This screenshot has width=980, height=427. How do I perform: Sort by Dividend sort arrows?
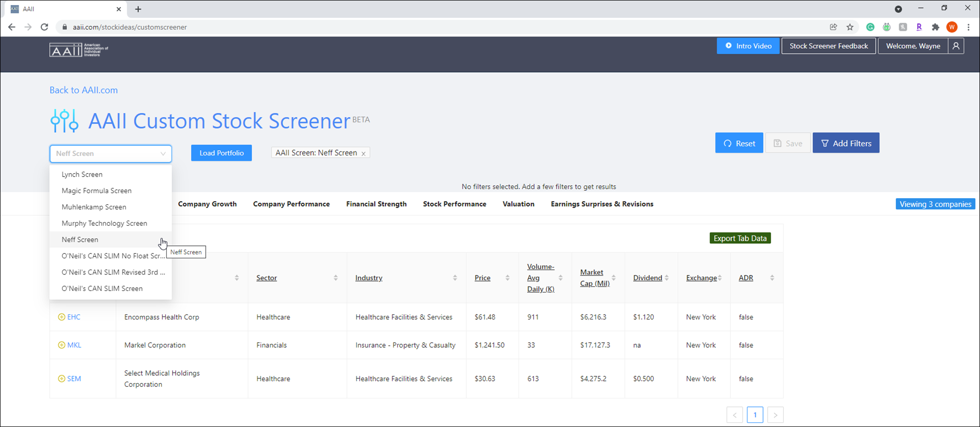pyautogui.click(x=667, y=278)
